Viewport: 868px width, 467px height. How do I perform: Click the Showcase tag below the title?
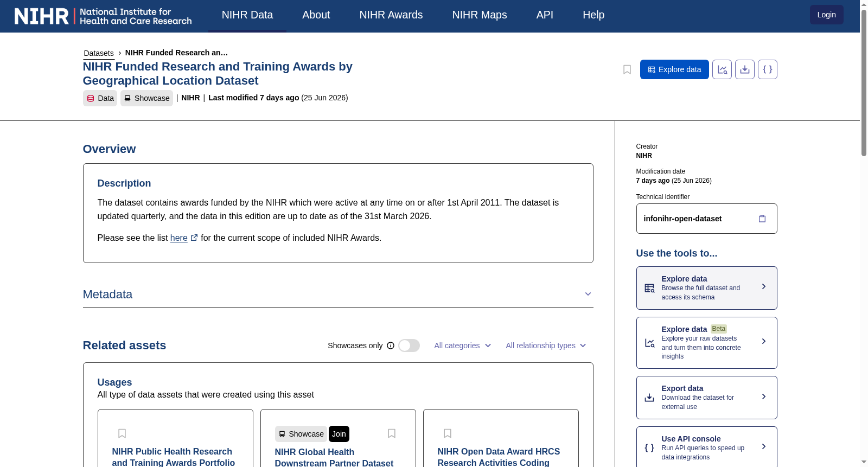point(146,98)
